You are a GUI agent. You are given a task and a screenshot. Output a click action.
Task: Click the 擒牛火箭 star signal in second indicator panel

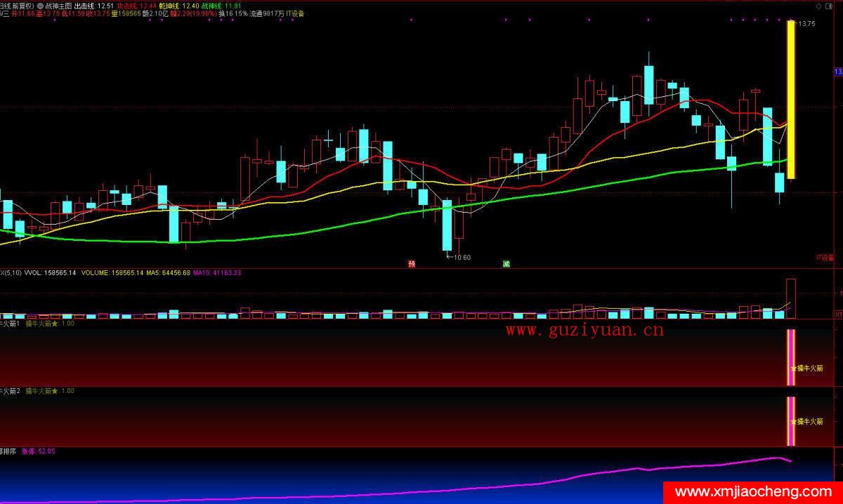(806, 422)
